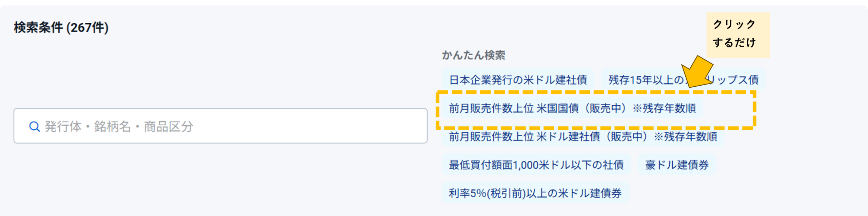Click the yellow pointer arrow graphic
Screen dimensions: 868x216
[696, 72]
